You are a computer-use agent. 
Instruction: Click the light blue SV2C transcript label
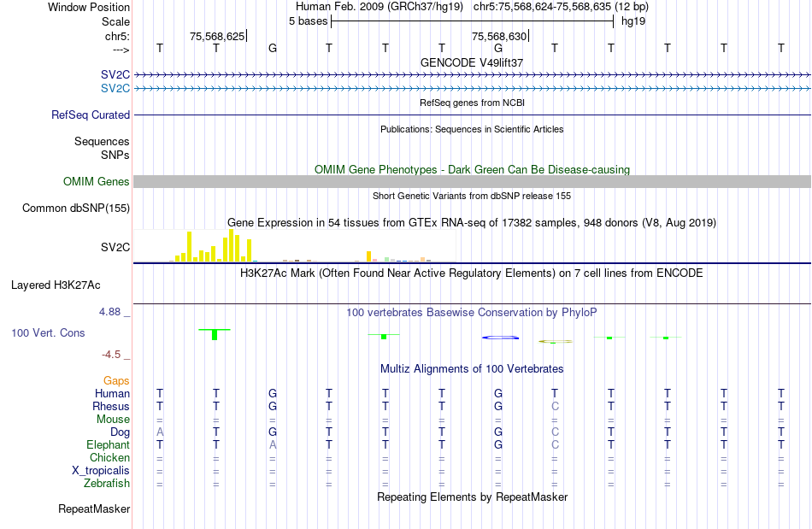tap(115, 89)
